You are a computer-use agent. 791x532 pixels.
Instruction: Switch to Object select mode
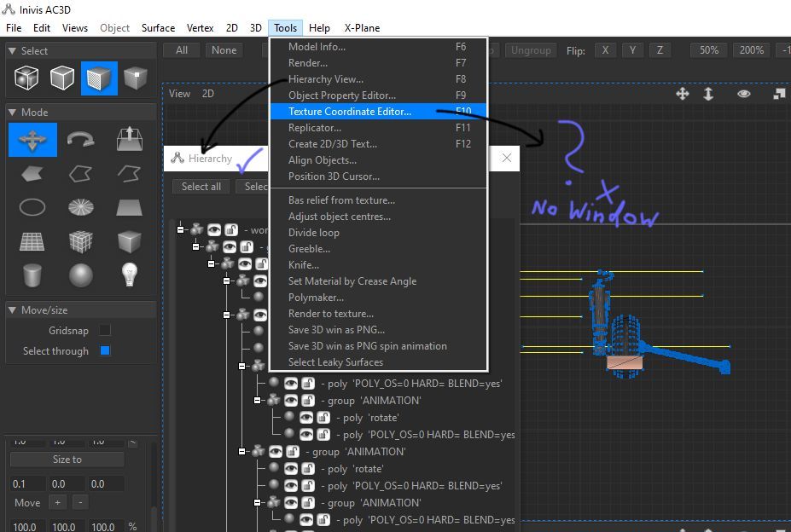(x=62, y=78)
